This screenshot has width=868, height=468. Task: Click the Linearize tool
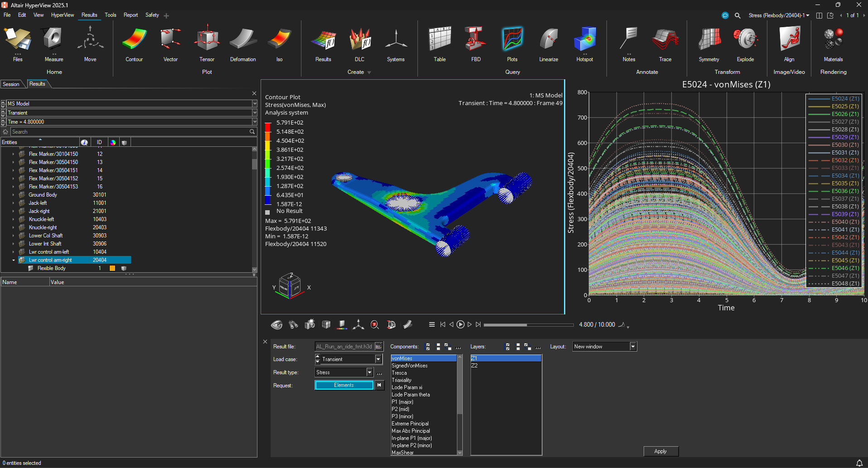(548, 44)
